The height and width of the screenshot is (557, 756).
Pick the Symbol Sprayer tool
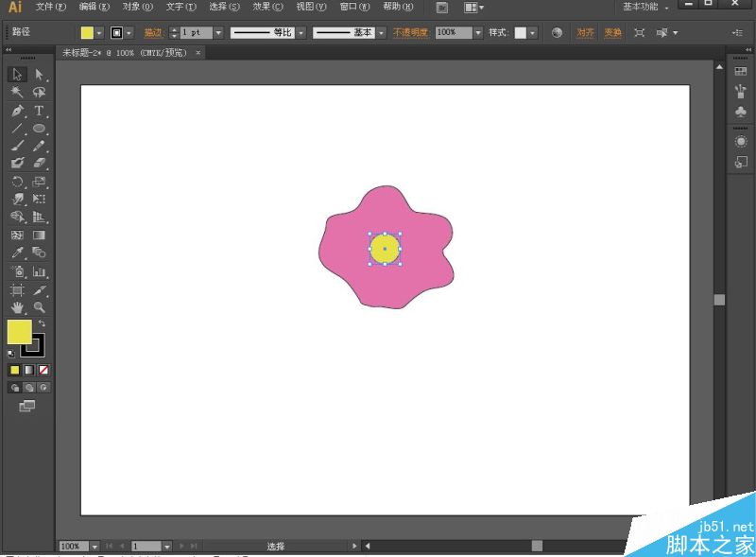coord(17,271)
